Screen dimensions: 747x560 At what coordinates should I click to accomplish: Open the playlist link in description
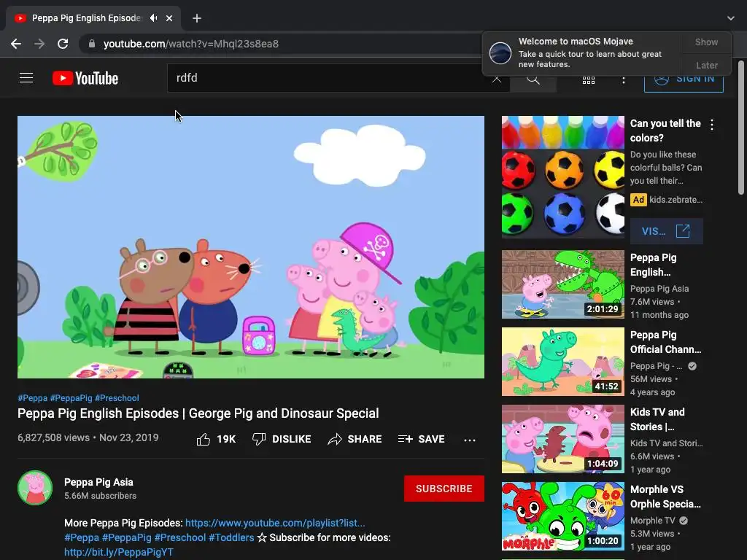(x=275, y=523)
